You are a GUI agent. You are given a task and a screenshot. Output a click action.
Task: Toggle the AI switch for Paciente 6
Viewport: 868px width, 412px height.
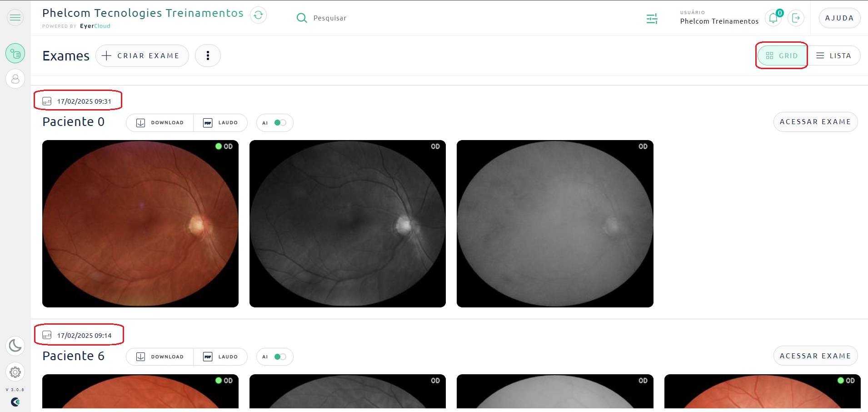280,357
